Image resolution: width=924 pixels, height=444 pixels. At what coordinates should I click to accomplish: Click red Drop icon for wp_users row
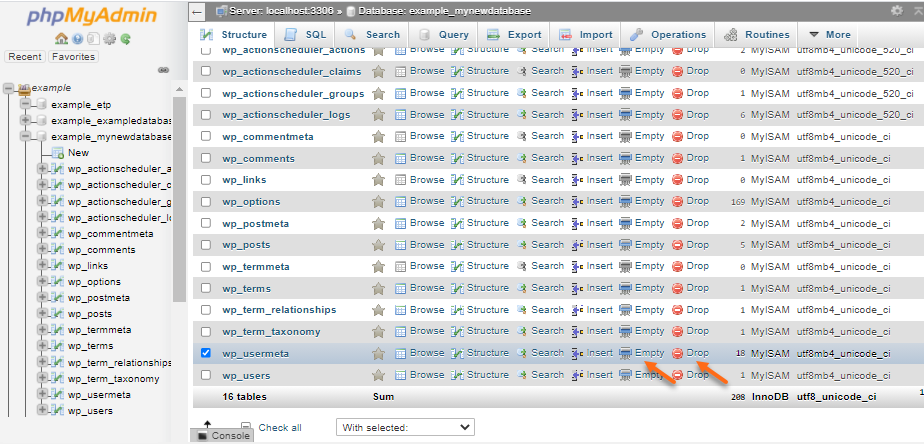(678, 375)
